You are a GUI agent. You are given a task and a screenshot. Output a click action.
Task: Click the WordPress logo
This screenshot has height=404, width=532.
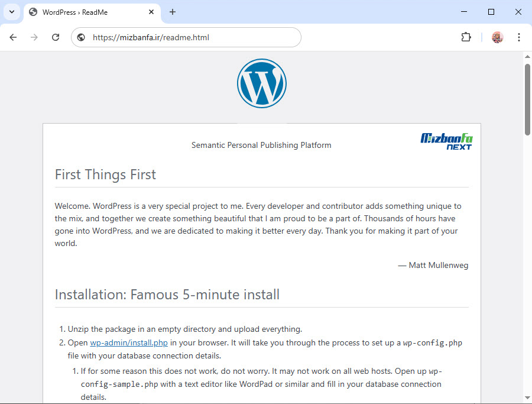pos(261,83)
